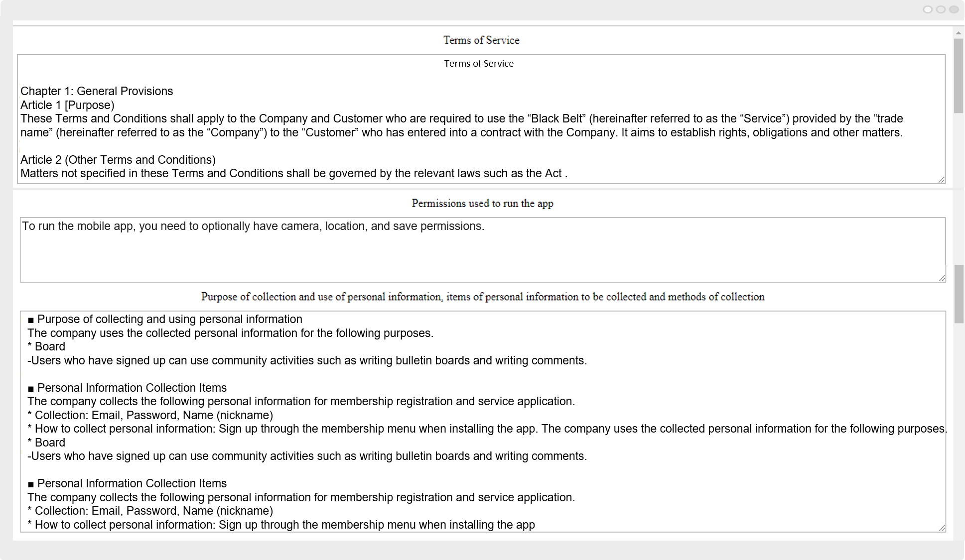Click inside the permissions text area
The image size is (965, 560).
pyautogui.click(x=483, y=250)
